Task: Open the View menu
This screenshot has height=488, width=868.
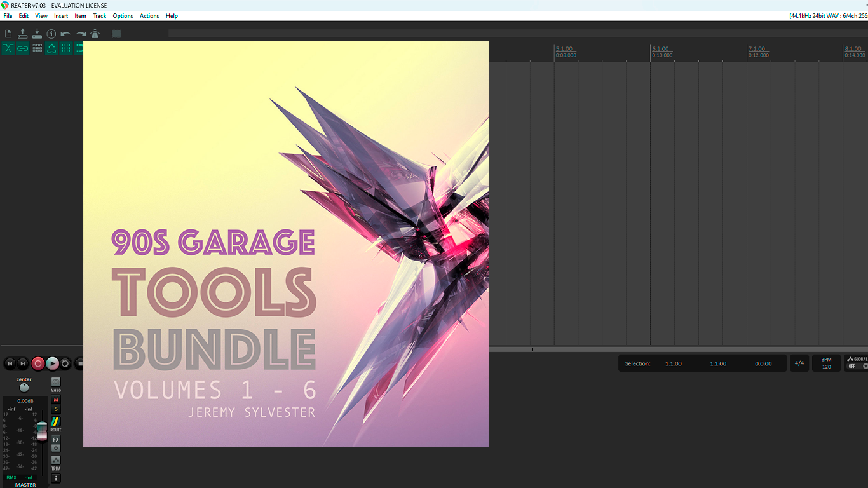Action: pos(41,16)
